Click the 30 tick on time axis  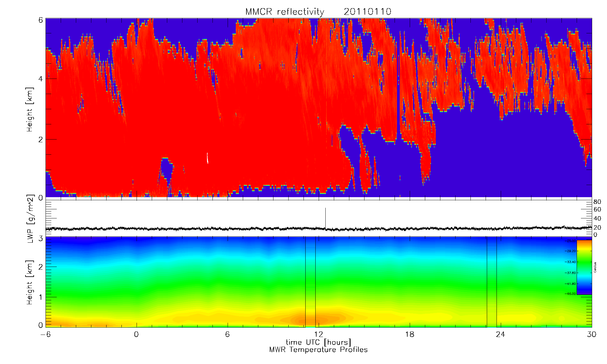592,334
